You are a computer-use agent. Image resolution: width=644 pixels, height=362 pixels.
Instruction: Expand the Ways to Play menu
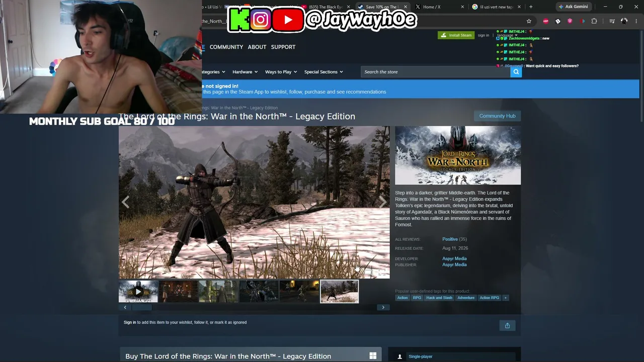[x=281, y=72]
